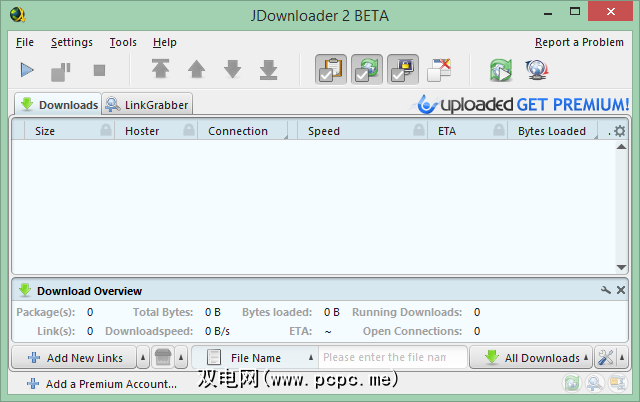Toggle lock on Hoster column
Screen dimensions: 640x402
click(x=189, y=130)
